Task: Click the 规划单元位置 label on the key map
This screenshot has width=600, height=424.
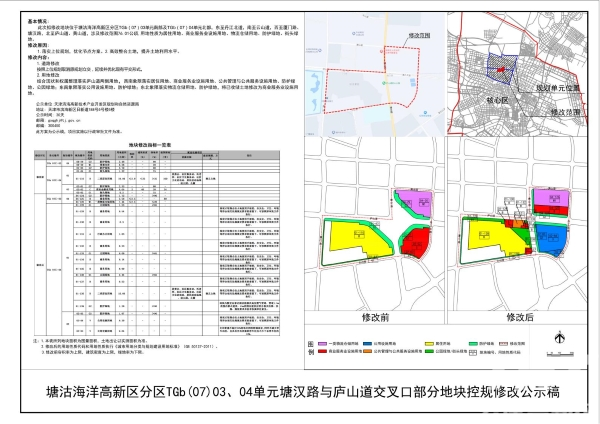Action: tap(557, 88)
